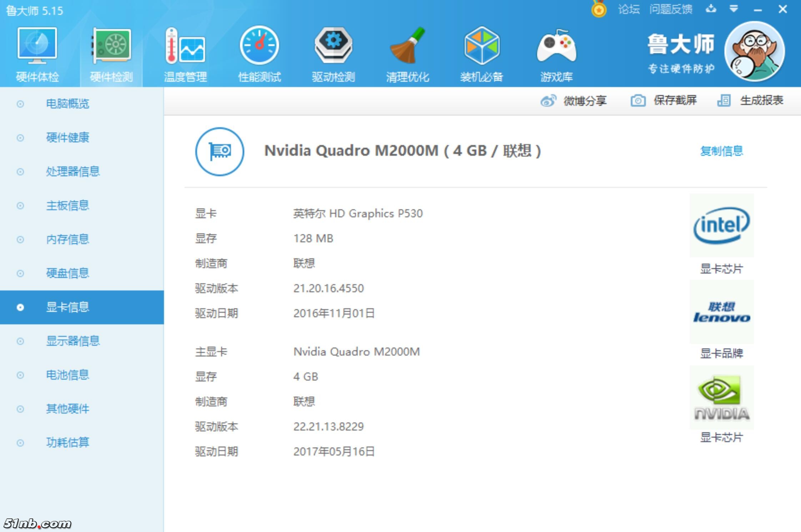Click 复制信息 copy info link
Viewport: 801px width, 532px height.
(x=721, y=151)
